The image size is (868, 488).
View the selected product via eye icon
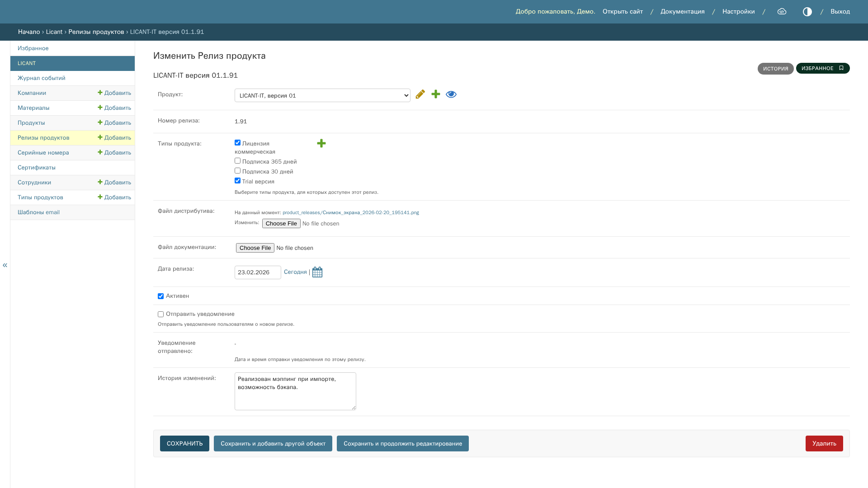tap(451, 94)
